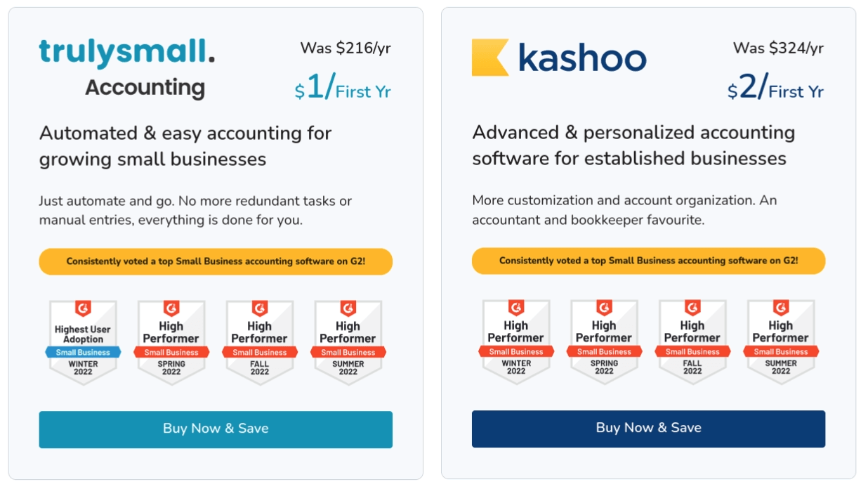Click the yellow G2 banner under trulysmall
The height and width of the screenshot is (489, 868).
[216, 261]
